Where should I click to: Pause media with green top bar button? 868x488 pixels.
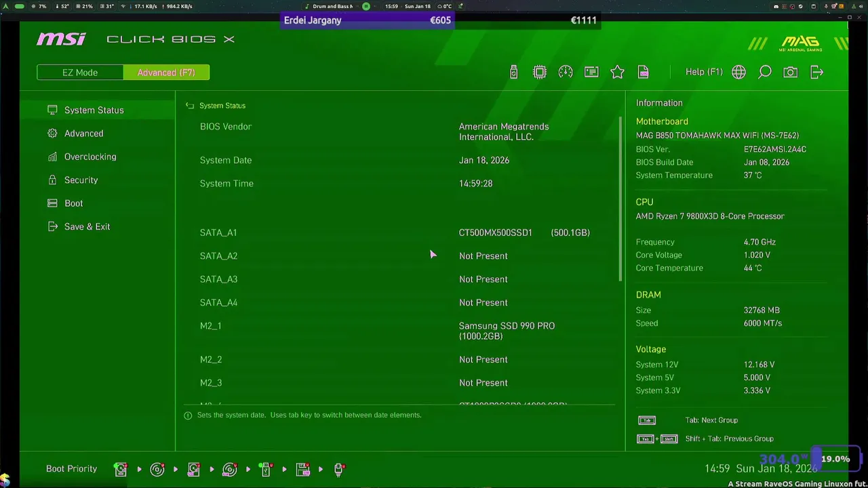pos(366,6)
